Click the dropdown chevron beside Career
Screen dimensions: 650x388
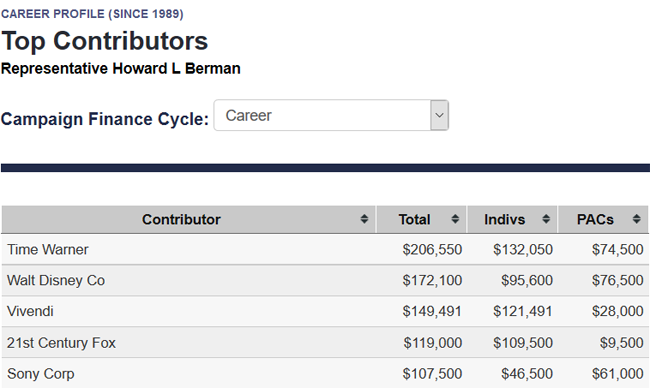(x=439, y=115)
